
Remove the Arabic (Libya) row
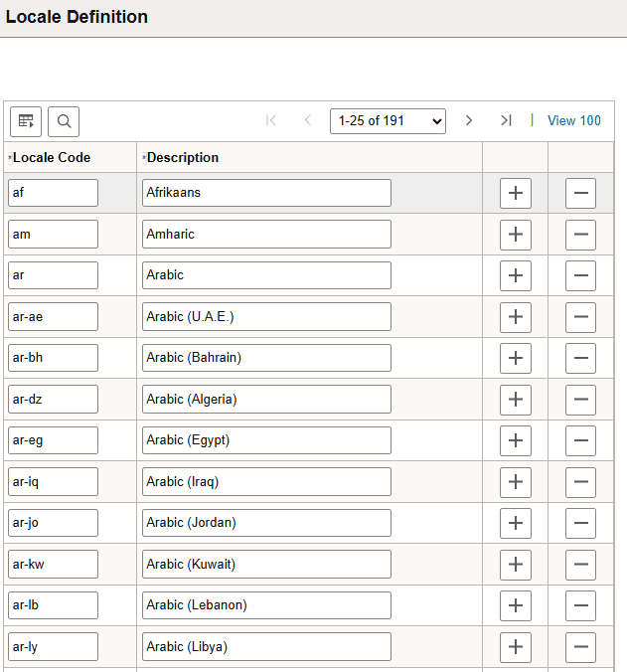pos(580,646)
